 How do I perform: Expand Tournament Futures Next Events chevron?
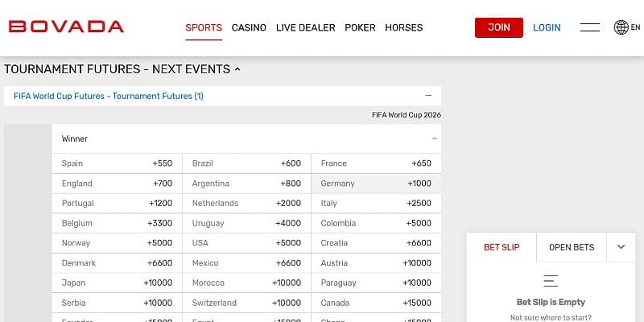(x=237, y=70)
